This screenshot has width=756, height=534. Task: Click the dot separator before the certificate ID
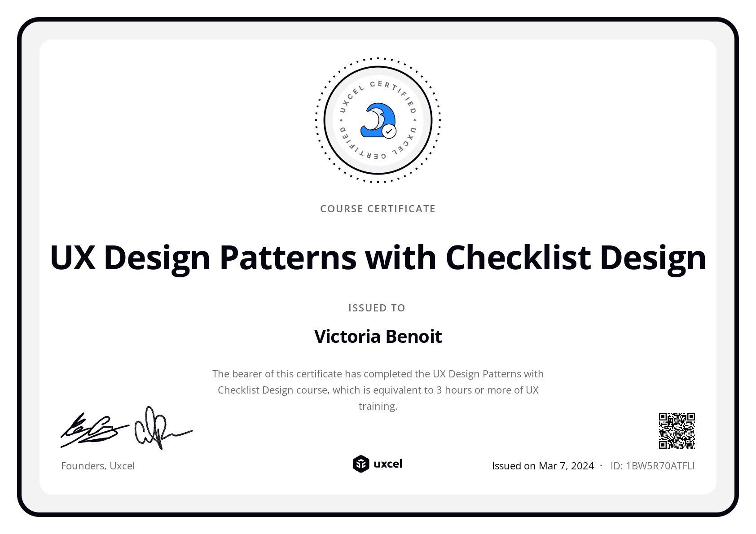click(601, 466)
